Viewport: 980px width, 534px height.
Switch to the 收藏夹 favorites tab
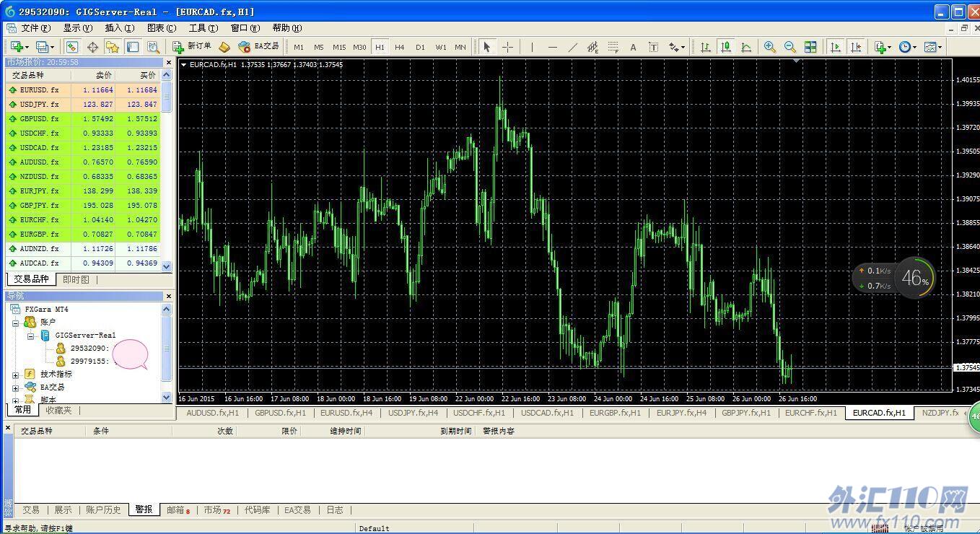tap(58, 410)
